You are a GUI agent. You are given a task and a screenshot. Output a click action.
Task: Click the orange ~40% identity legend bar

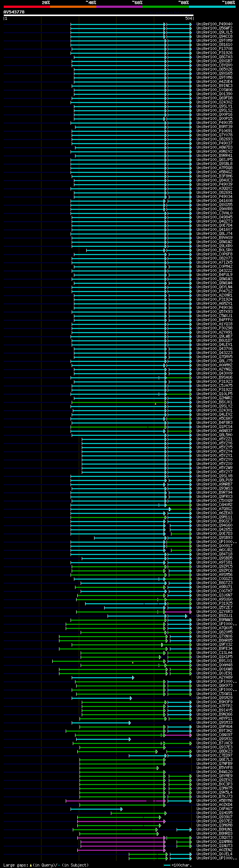73,7
